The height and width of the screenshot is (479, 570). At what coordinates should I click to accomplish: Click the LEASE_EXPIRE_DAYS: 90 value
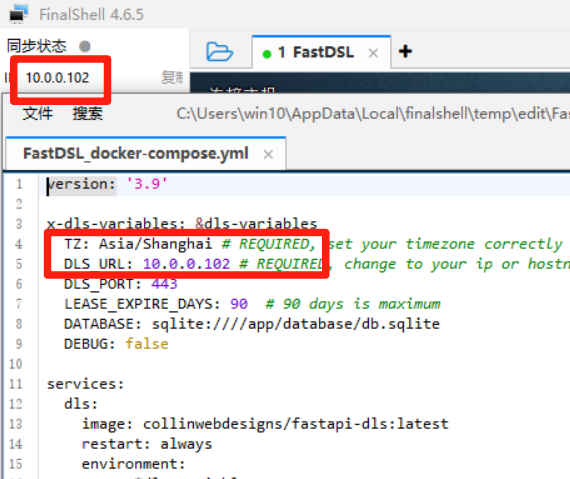(x=239, y=304)
